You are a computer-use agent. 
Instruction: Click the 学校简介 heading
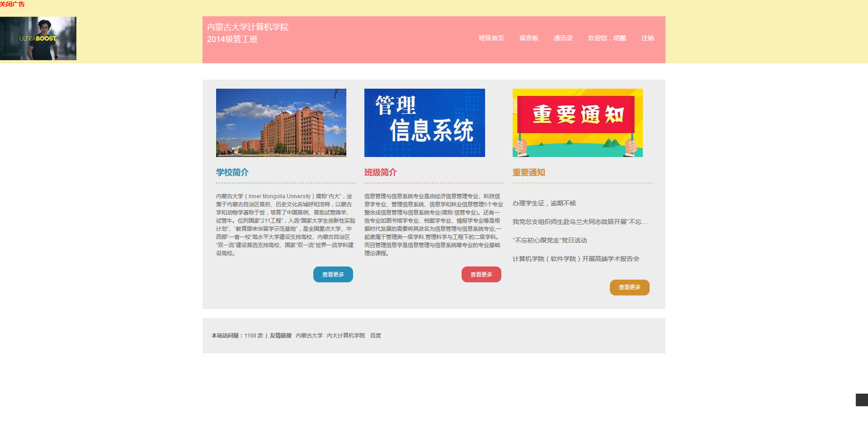click(x=232, y=172)
